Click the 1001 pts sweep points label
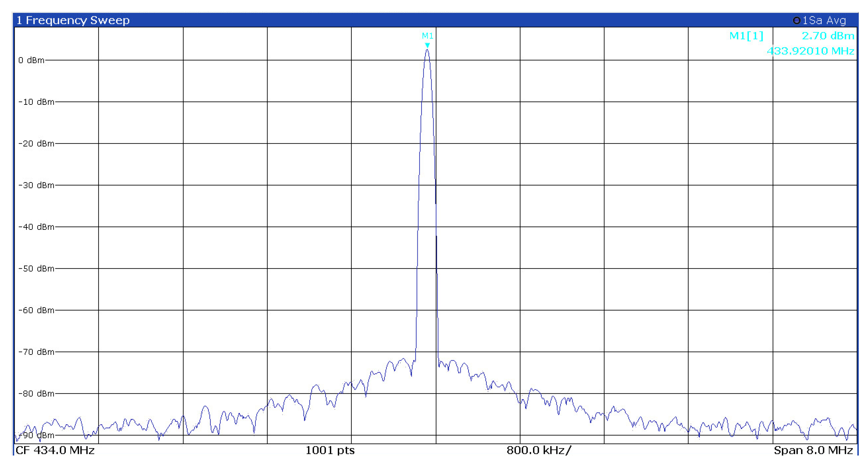 click(x=330, y=450)
